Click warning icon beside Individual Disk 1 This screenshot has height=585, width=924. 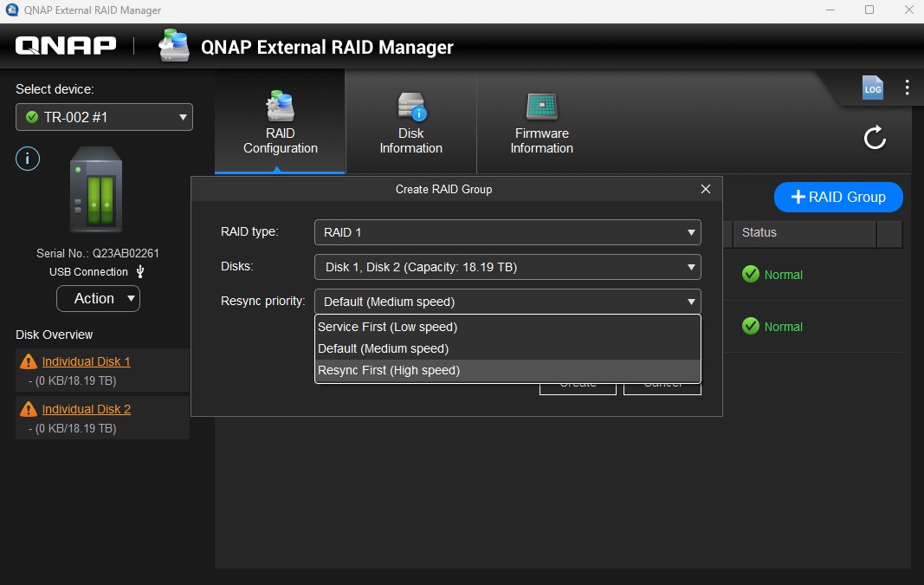(x=29, y=361)
